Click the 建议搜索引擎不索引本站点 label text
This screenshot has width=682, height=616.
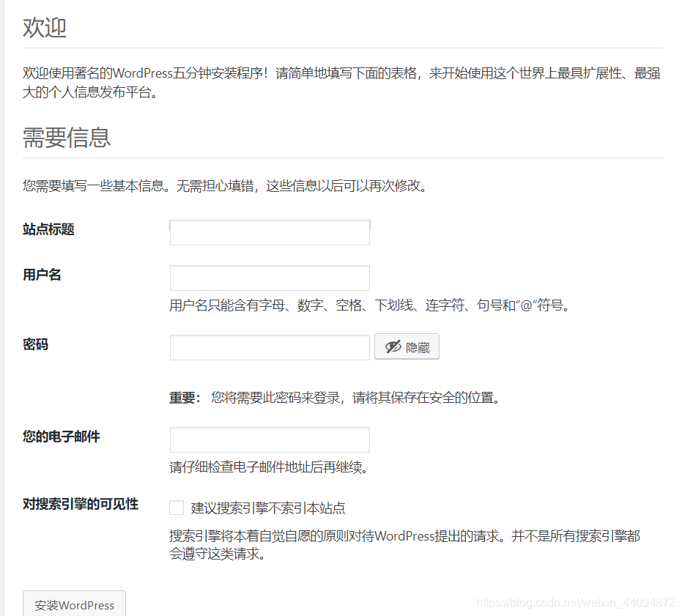coord(268,508)
